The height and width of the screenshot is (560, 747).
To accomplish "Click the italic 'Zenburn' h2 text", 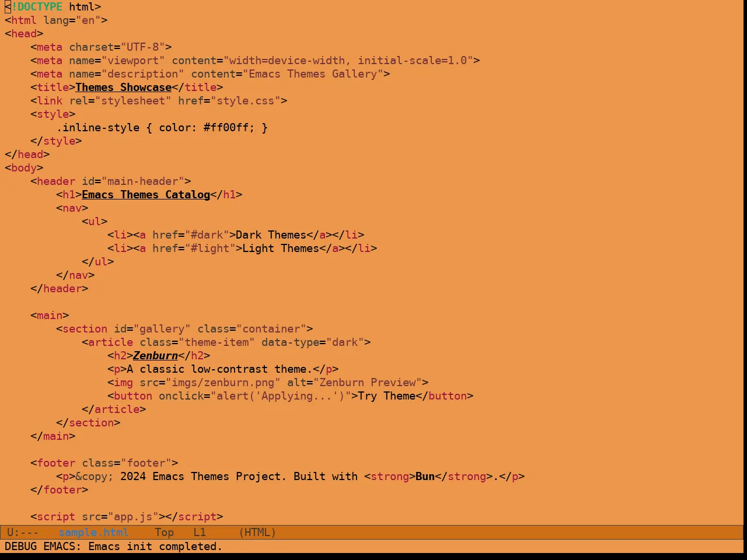I will pyautogui.click(x=155, y=356).
